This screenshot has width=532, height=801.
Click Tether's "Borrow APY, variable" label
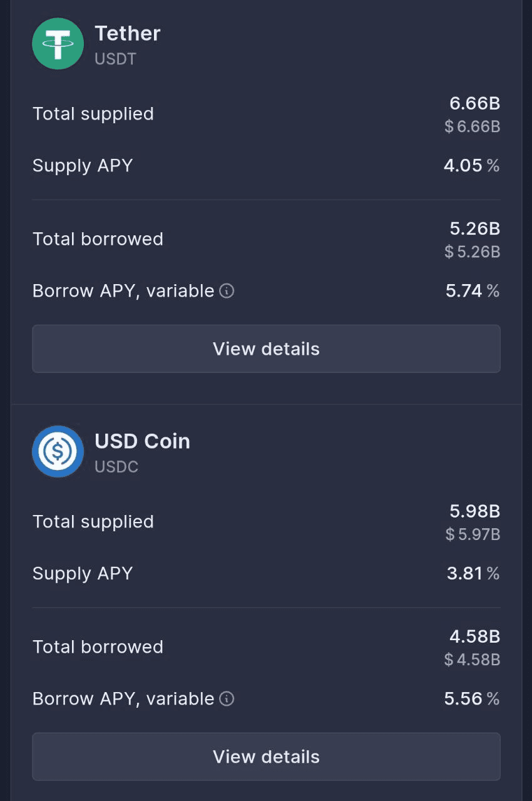click(123, 291)
